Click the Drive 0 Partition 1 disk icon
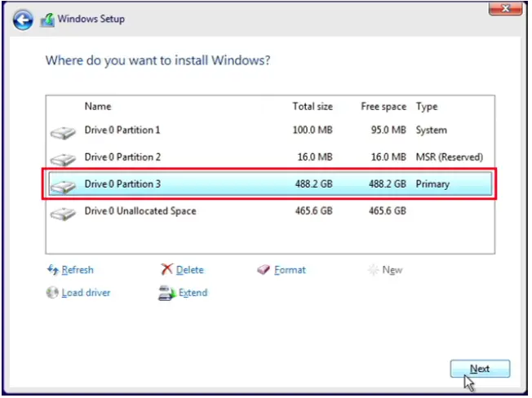 [62, 131]
